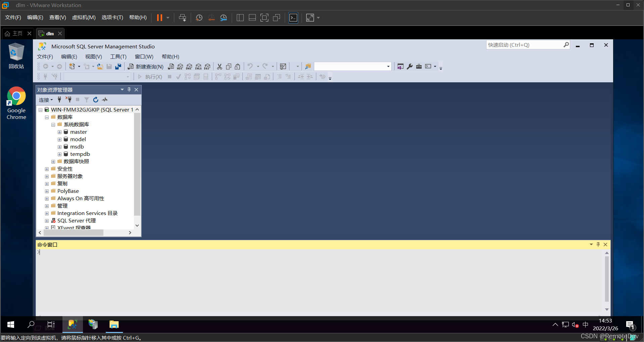Open the New Project dropdown arrow

pyautogui.click(x=79, y=67)
